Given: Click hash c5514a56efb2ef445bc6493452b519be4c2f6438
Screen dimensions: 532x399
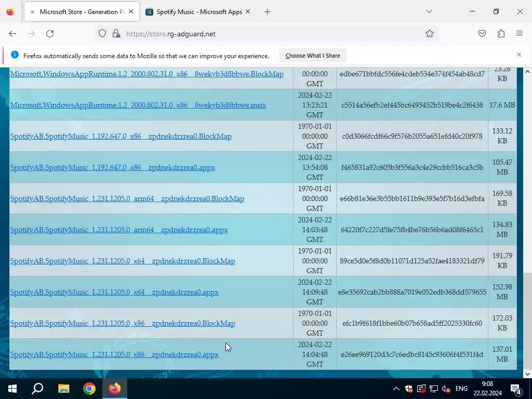Looking at the screenshot, I should 412,105.
